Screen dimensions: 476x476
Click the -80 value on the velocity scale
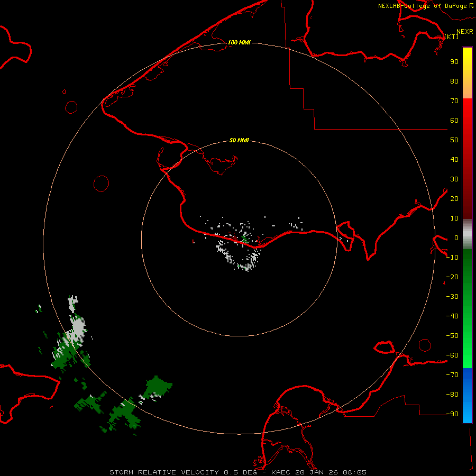pyautogui.click(x=452, y=395)
